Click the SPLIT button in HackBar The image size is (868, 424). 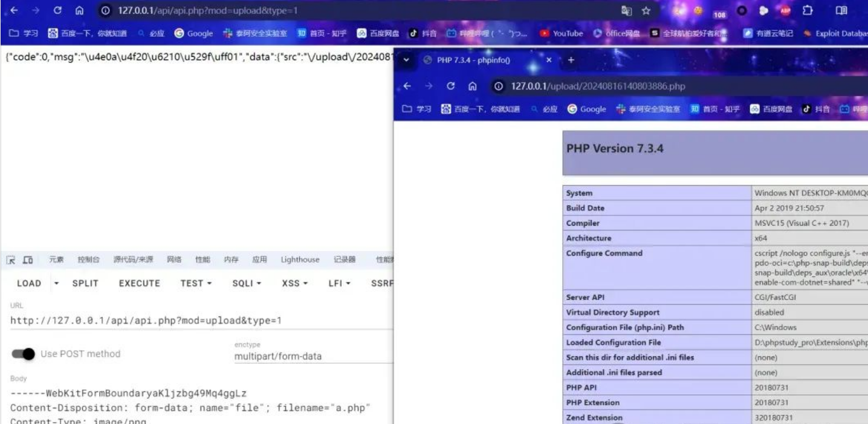coord(85,284)
